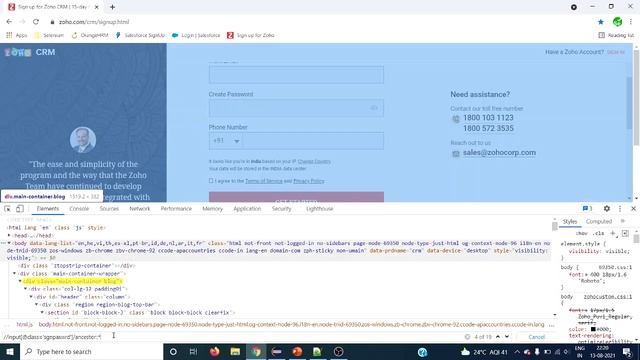Open File Explorer from the taskbar
The height and width of the screenshot is (360, 640).
[x=235, y=351]
